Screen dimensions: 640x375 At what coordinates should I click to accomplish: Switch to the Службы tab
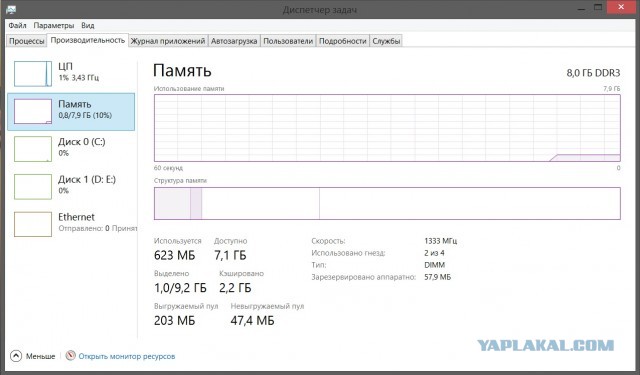pos(386,41)
